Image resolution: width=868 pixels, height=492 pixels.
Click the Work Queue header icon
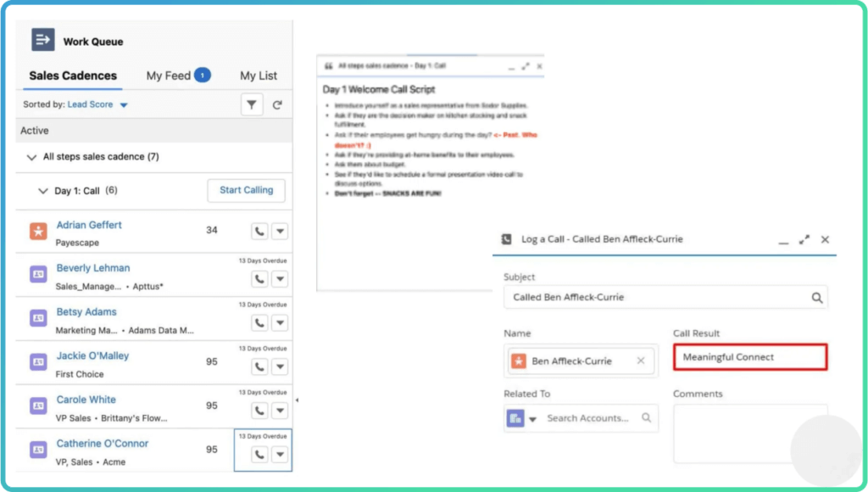[x=42, y=40]
